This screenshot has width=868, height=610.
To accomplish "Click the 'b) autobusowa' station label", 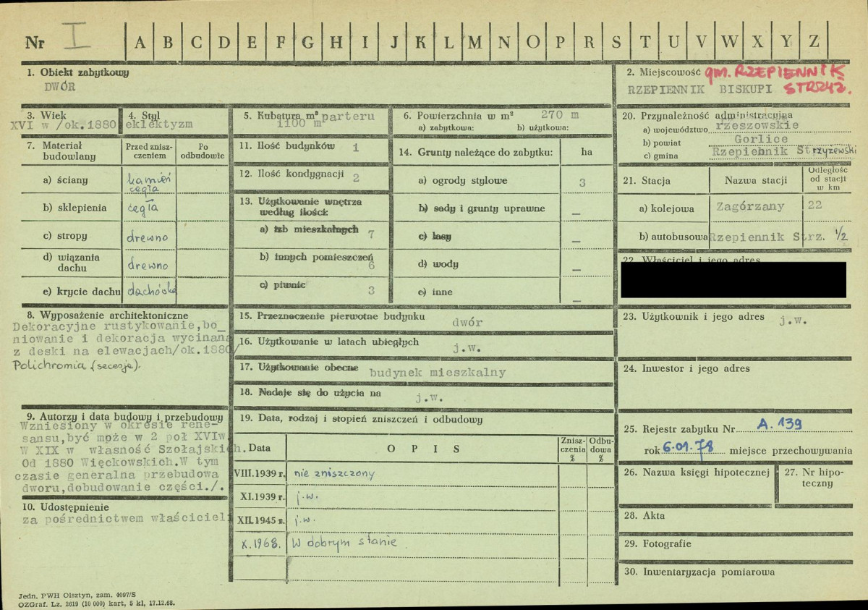I will tap(673, 237).
